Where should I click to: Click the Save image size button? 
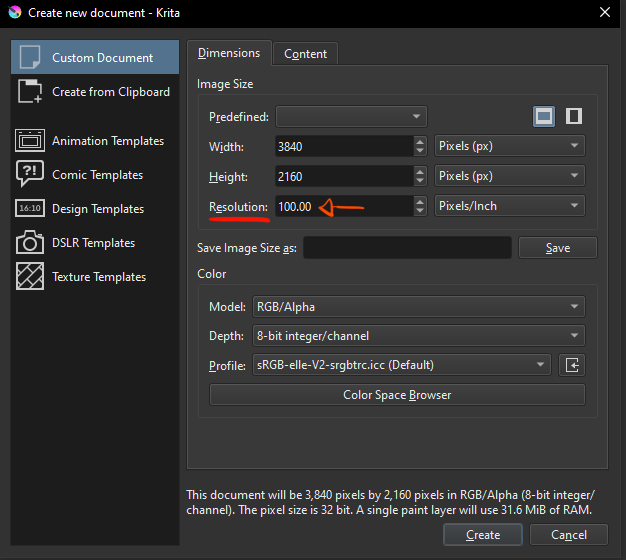coord(558,248)
